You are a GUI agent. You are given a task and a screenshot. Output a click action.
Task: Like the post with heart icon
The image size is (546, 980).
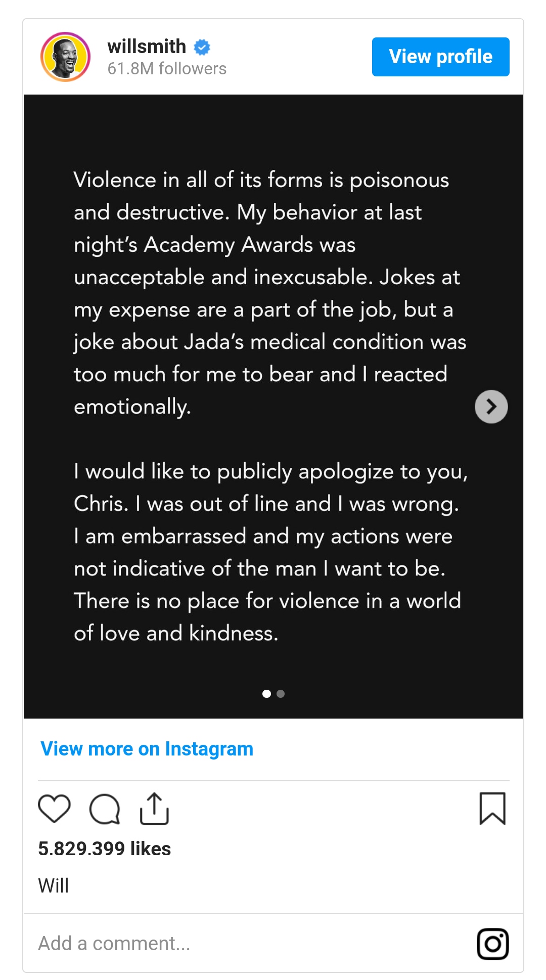point(54,809)
